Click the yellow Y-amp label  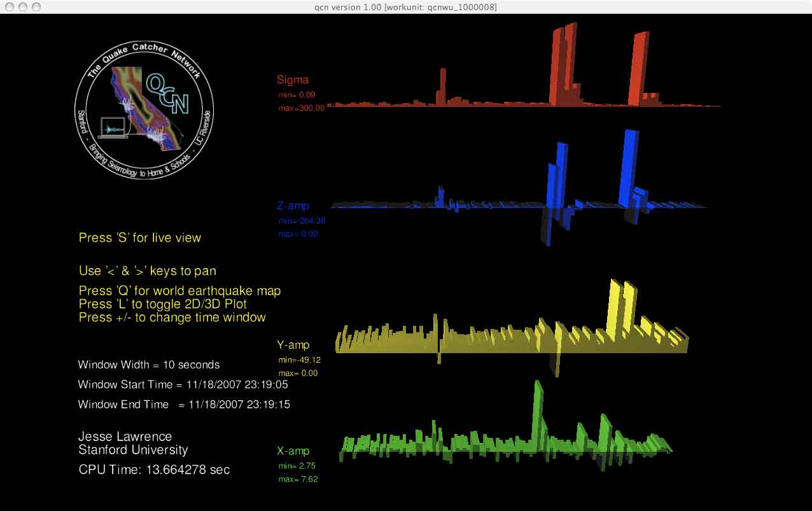click(x=293, y=345)
